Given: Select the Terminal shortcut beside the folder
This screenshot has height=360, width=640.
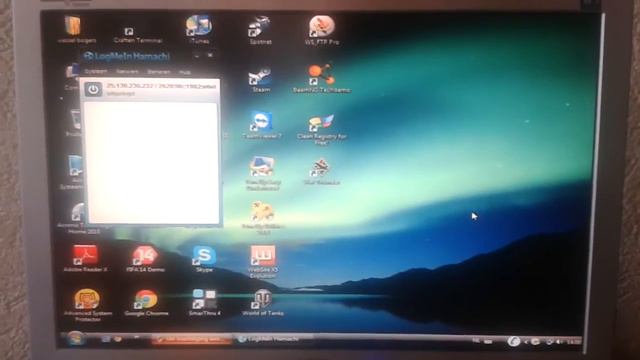Looking at the screenshot, I should (138, 35).
